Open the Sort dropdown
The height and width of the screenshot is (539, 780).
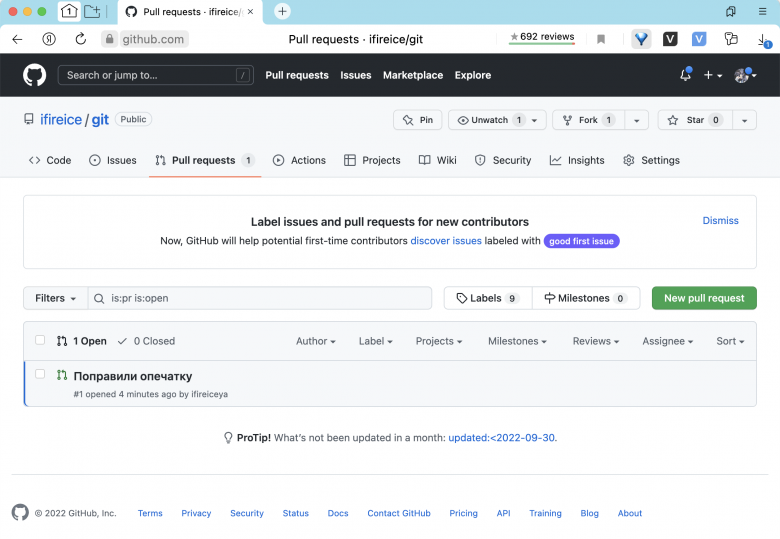pyautogui.click(x=730, y=341)
